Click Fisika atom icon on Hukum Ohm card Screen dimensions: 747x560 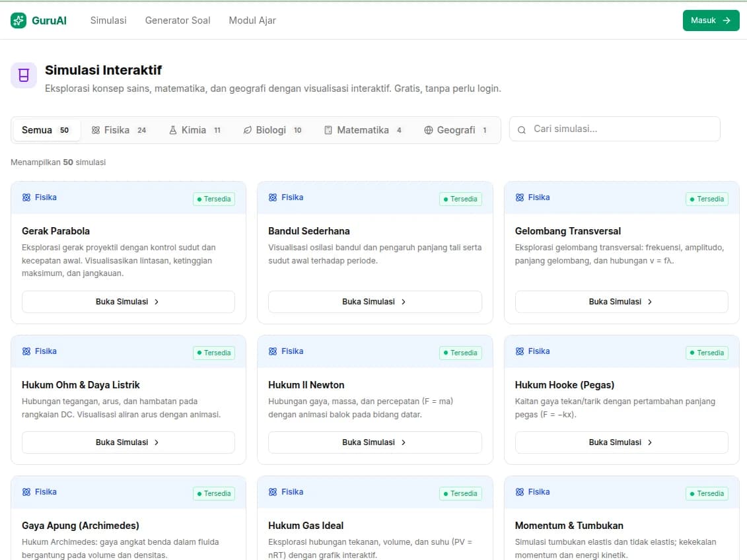pos(26,351)
